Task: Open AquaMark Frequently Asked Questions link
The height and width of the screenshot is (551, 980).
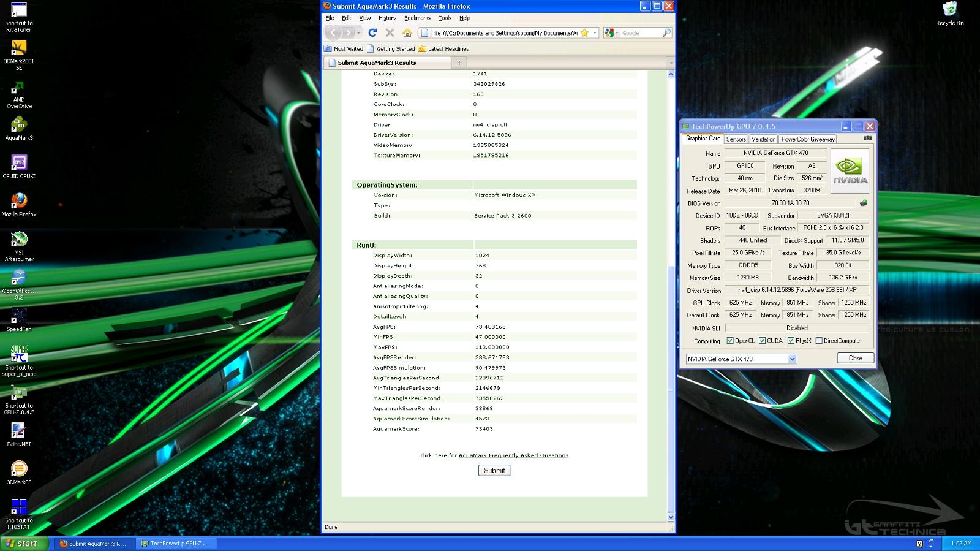Action: 513,455
